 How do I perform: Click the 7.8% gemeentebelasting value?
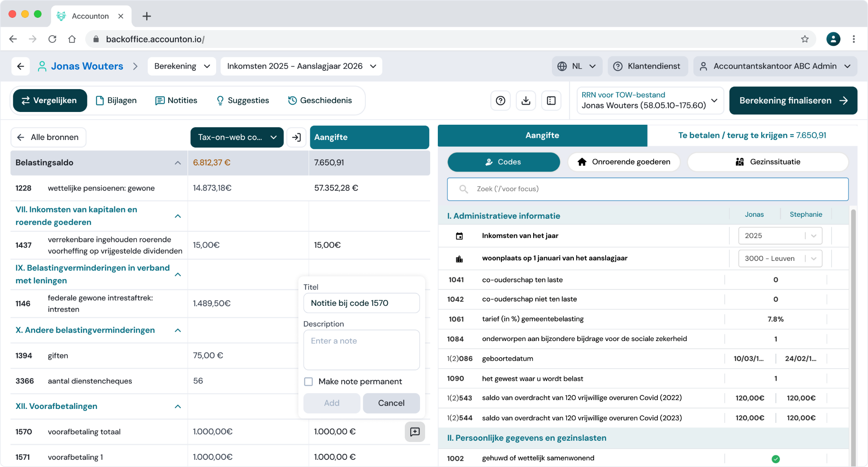(776, 319)
